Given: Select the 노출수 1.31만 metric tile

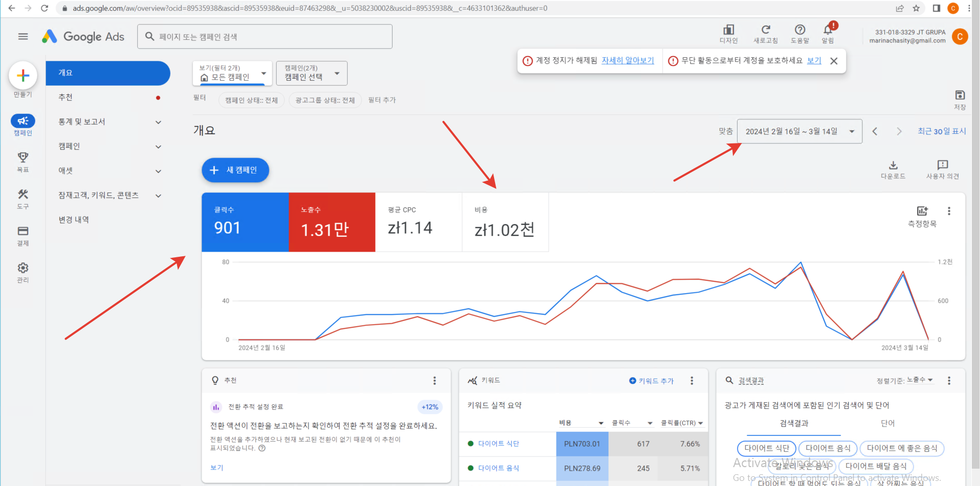Looking at the screenshot, I should point(332,222).
